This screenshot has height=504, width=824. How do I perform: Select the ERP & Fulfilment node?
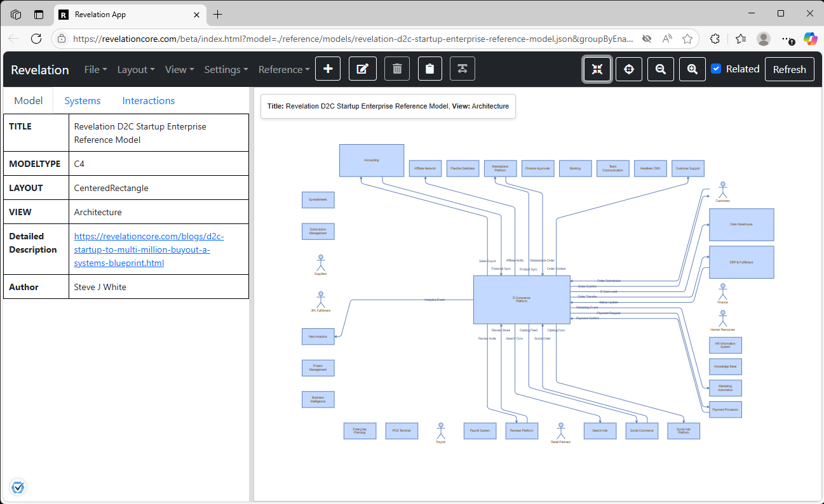click(x=741, y=262)
